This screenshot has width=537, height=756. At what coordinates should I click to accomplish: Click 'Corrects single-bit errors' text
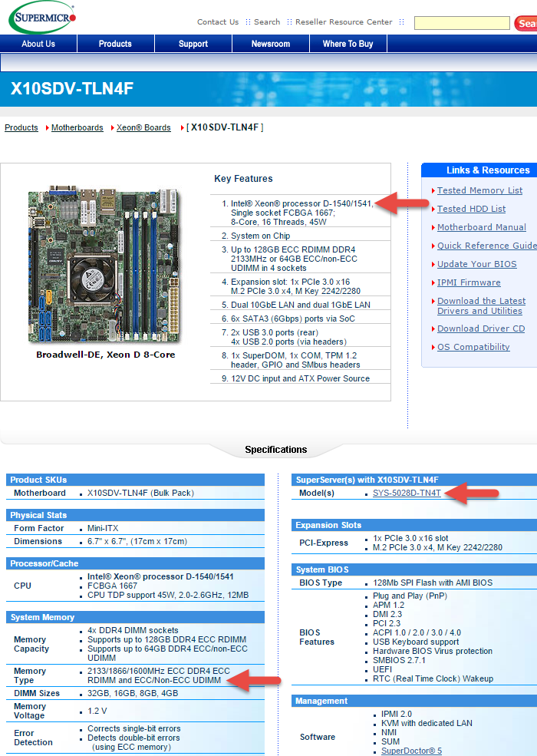click(x=134, y=728)
